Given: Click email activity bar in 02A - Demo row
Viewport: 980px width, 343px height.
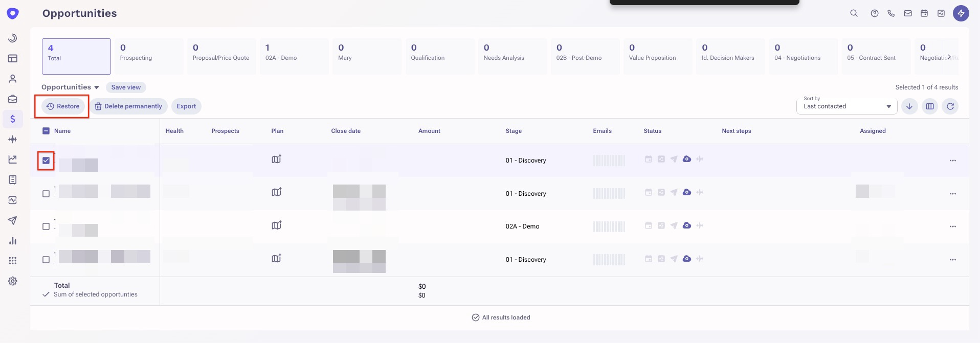Looking at the screenshot, I should pos(609,226).
